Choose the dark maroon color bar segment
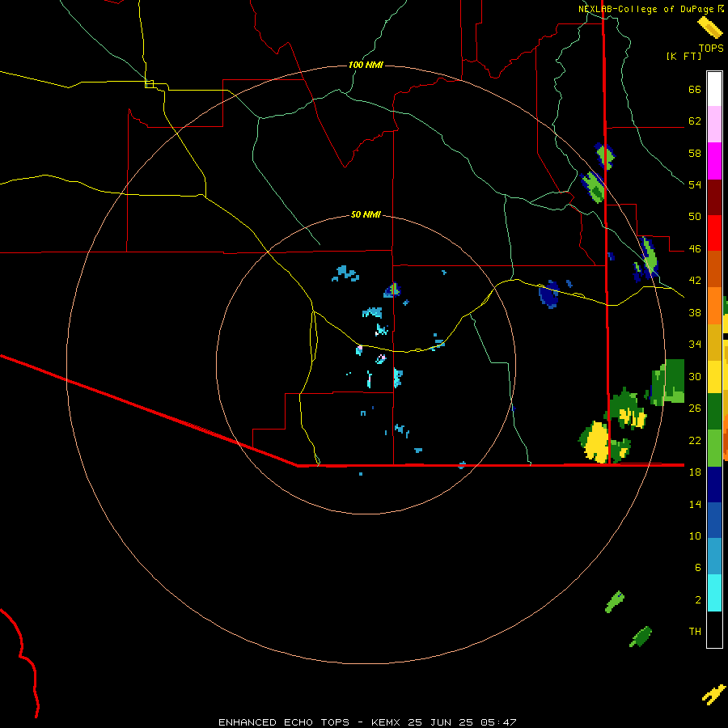 point(714,197)
